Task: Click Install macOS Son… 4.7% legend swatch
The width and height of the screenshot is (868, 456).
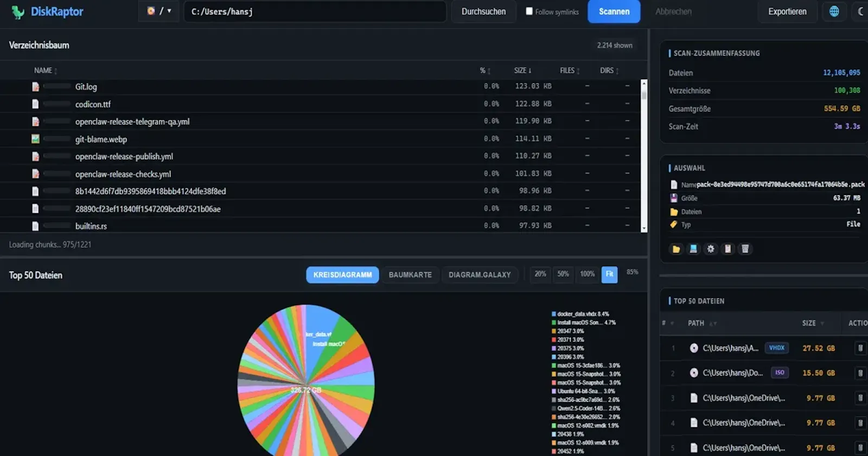Action: point(554,322)
